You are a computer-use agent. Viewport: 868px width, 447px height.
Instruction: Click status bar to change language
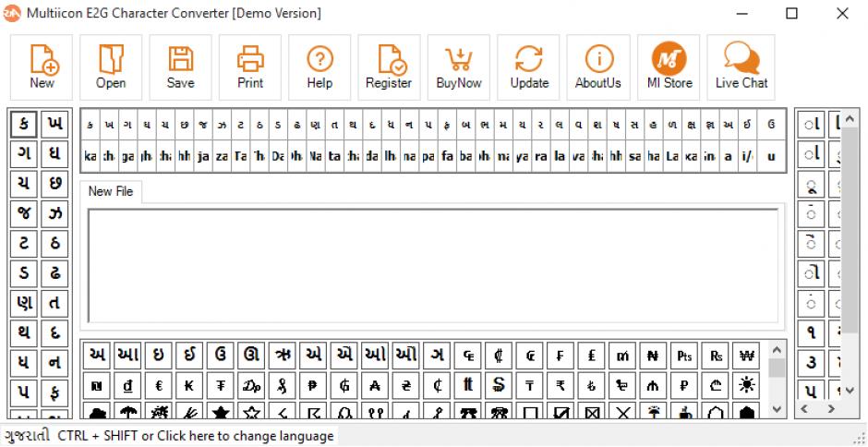pyautogui.click(x=168, y=436)
